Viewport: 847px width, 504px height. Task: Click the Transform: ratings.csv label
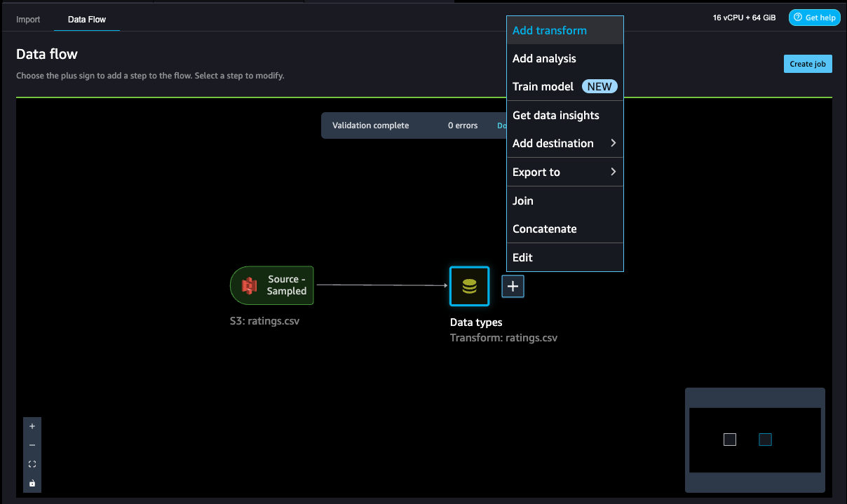point(503,338)
